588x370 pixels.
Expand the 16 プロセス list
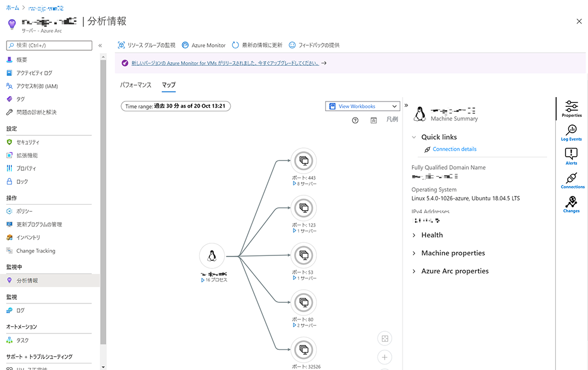click(214, 280)
